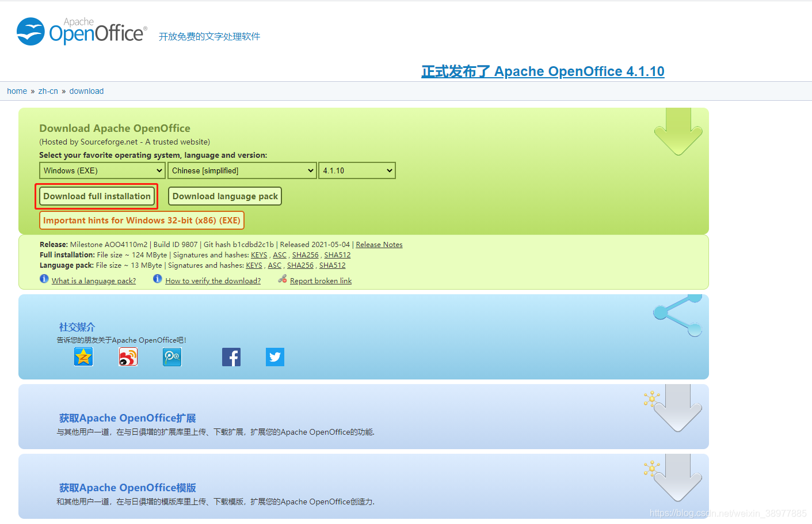Viewport: 812px width, 524px height.
Task: Share on Facebook icon
Action: 231,357
